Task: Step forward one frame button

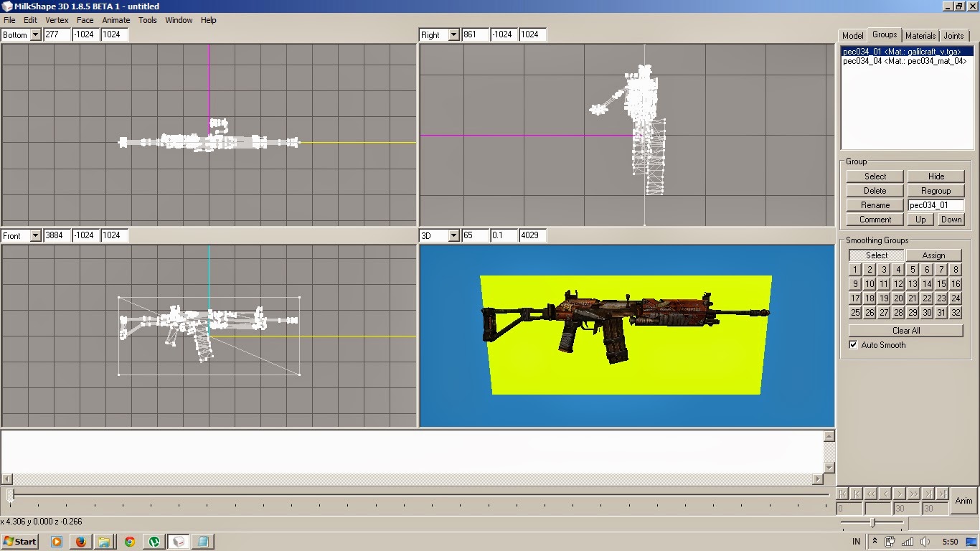Action: [x=900, y=494]
